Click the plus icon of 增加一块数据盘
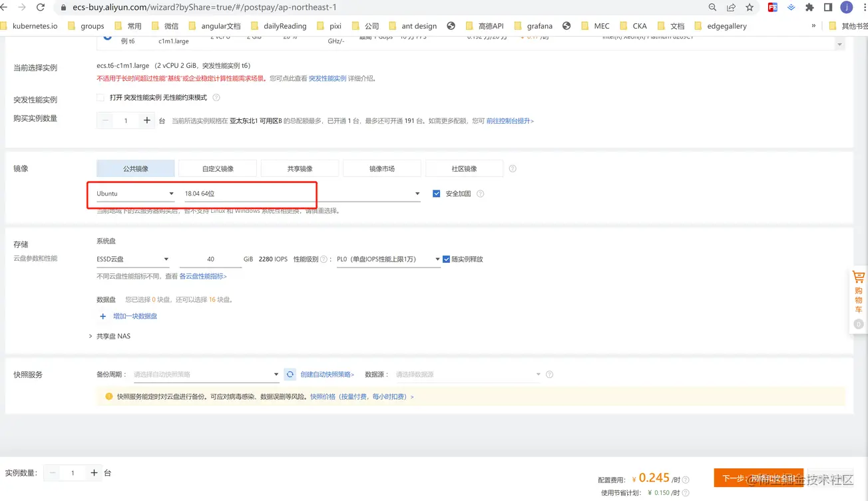This screenshot has height=501, width=868. tap(103, 317)
